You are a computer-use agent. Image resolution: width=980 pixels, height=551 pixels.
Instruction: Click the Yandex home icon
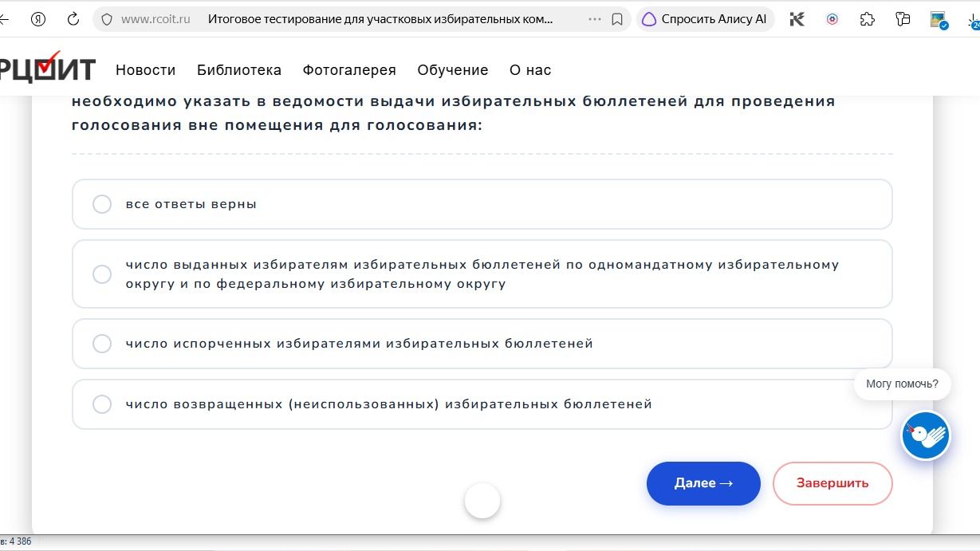(37, 19)
